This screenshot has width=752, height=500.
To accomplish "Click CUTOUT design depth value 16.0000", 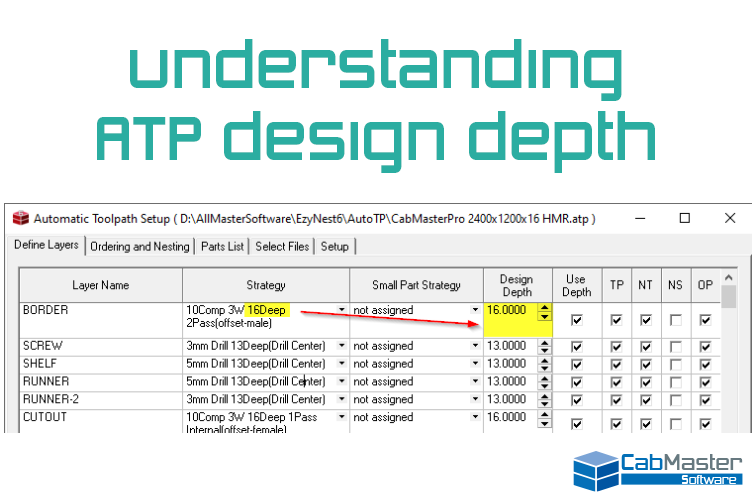I will click(506, 417).
